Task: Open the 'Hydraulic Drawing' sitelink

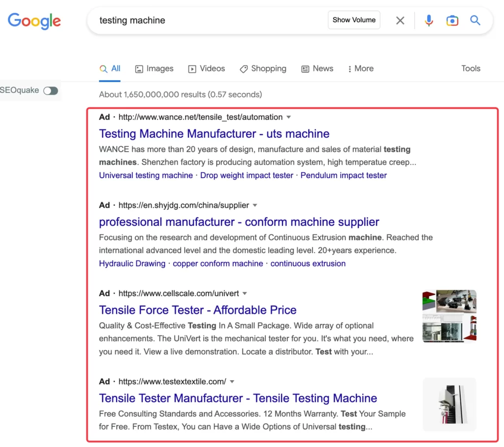Action: [132, 264]
